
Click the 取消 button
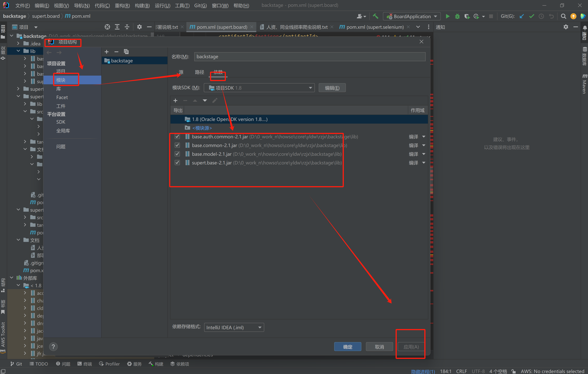point(379,347)
